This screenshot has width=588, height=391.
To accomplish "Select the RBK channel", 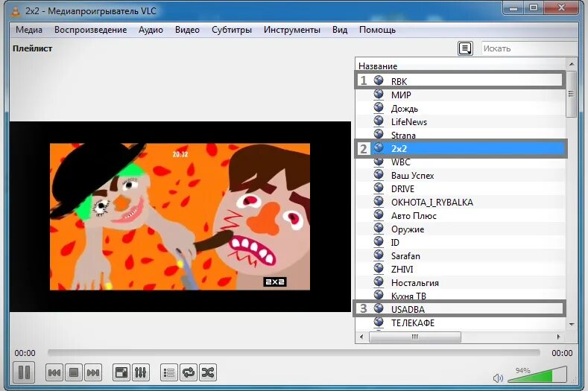I will coord(461,81).
